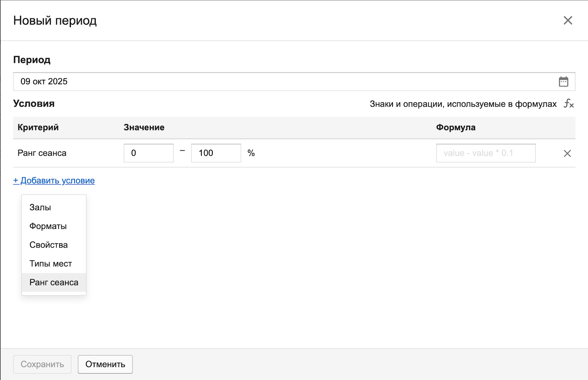588x380 pixels.
Task: Click the formula input field
Action: [x=485, y=153]
